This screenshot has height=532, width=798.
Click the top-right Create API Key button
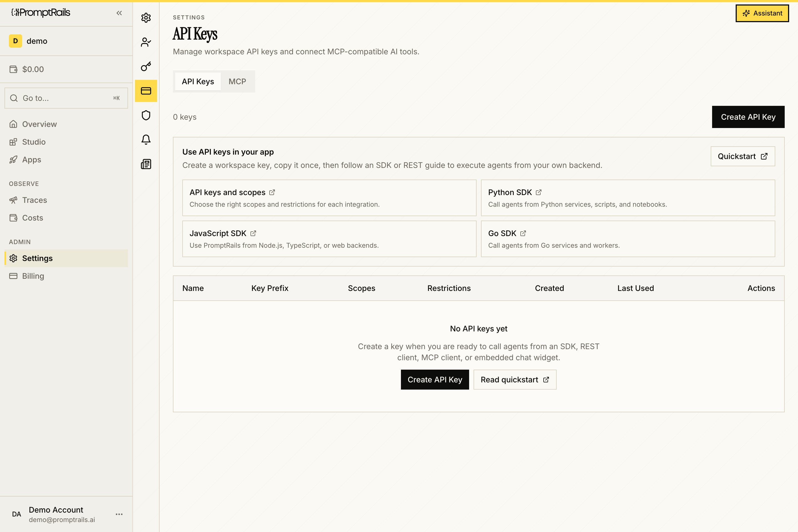click(x=748, y=117)
